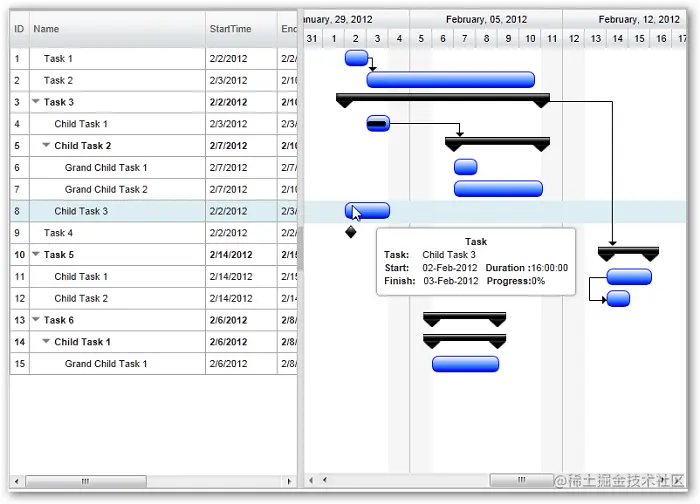
Task: Select the row 12 Child Task 2 bar
Action: pyautogui.click(x=618, y=298)
